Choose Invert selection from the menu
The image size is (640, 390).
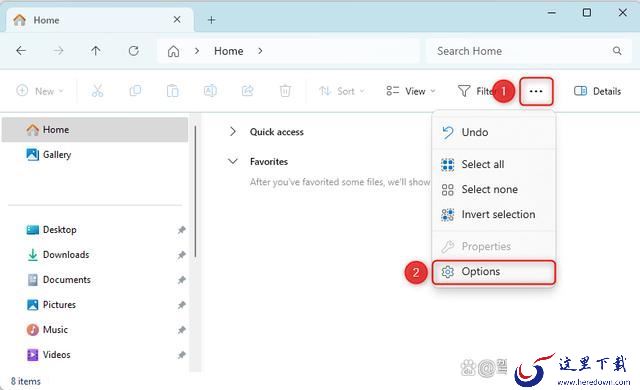tap(494, 214)
